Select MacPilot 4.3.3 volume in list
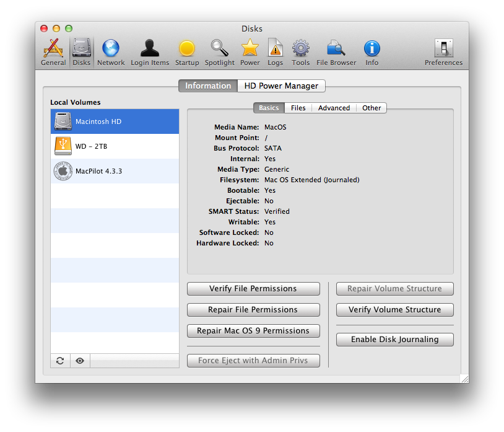The image size is (504, 432). [x=115, y=171]
